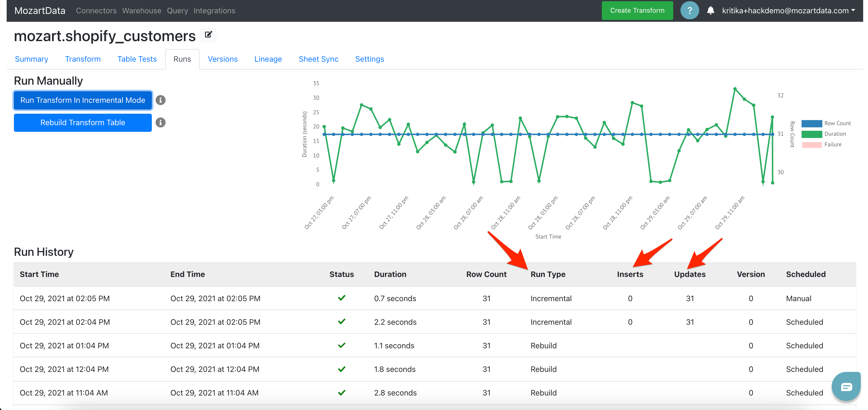The image size is (868, 410).
Task: Open Query in top navigation
Action: point(177,11)
